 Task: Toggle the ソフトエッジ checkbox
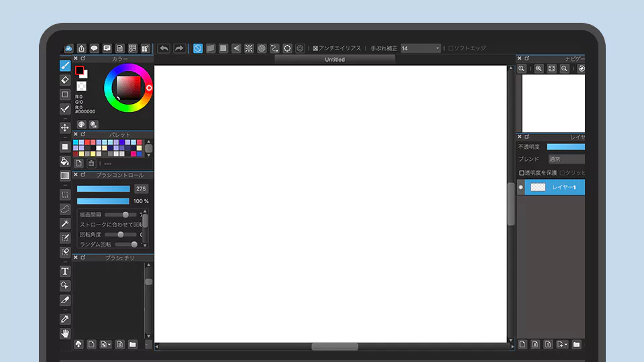[x=451, y=48]
